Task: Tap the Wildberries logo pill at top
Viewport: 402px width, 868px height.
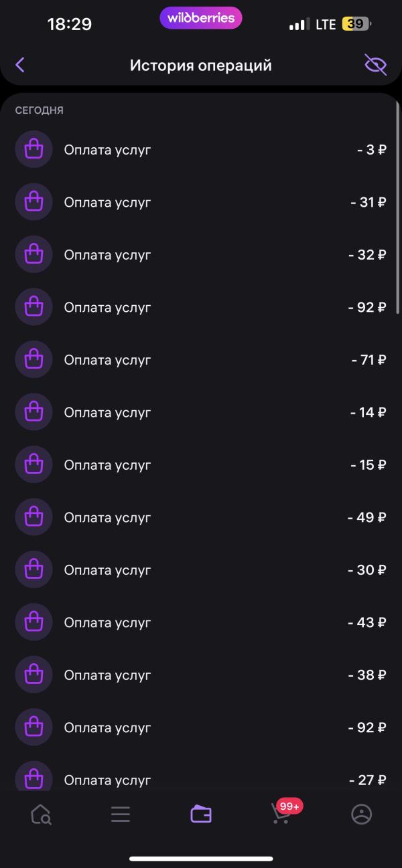Action: [201, 18]
